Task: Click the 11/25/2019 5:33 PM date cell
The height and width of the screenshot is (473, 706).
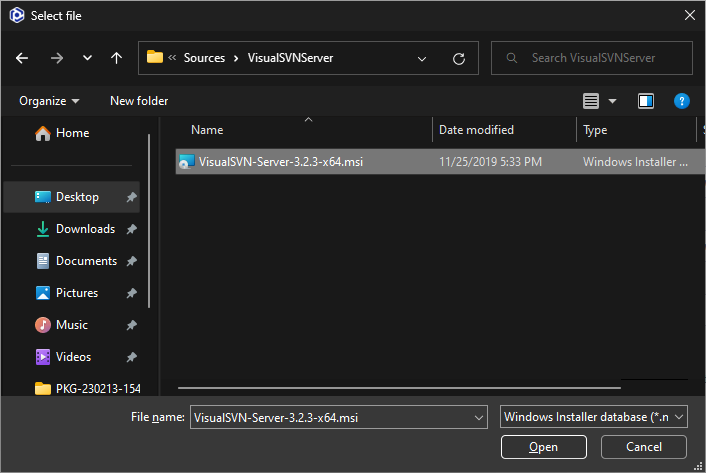Action: click(490, 162)
